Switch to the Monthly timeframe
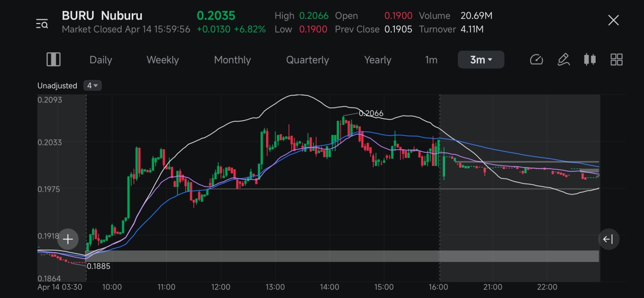This screenshot has width=644, height=298. click(x=232, y=60)
